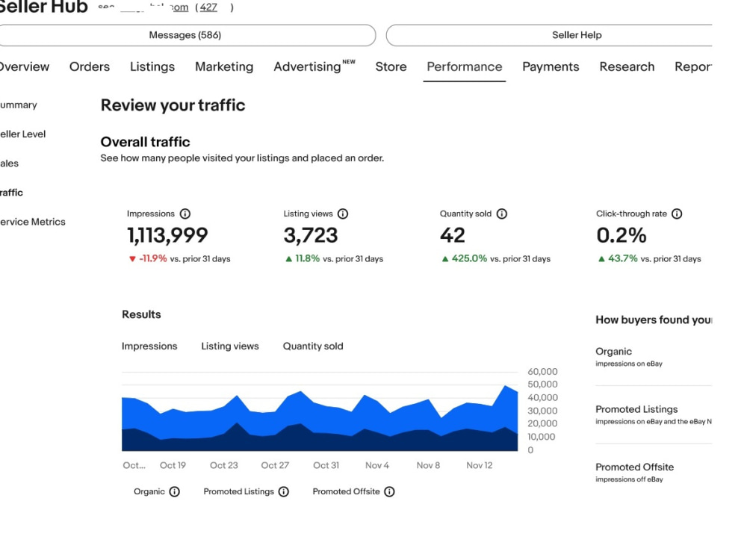This screenshot has width=747, height=560.
Task: Toggle Promoted Listings series in legend
Action: [239, 491]
